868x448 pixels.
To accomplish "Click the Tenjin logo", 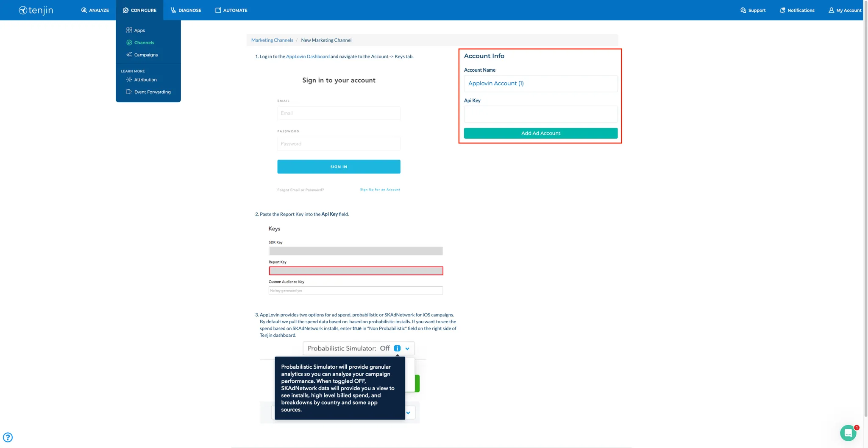I will (x=36, y=10).
